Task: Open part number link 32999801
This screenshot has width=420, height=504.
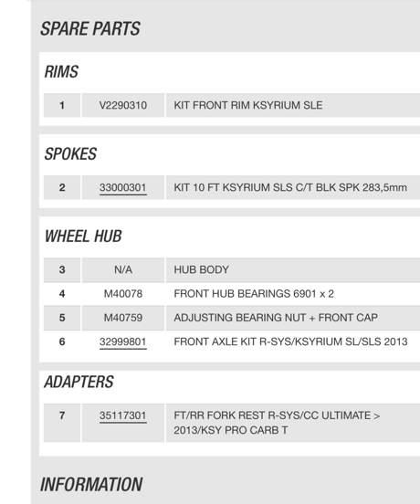Action: (123, 341)
